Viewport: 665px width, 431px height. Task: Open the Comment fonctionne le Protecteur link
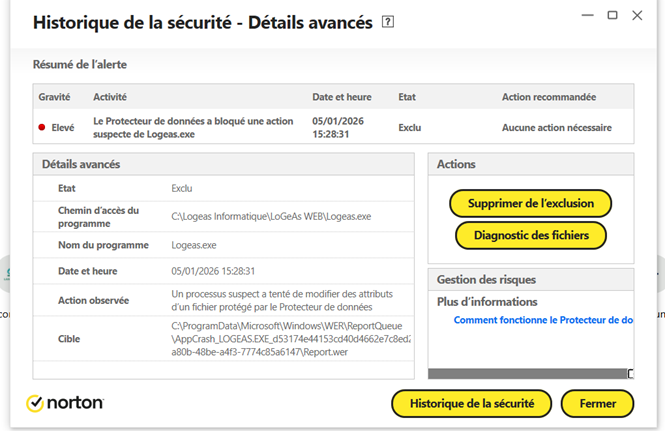(542, 321)
